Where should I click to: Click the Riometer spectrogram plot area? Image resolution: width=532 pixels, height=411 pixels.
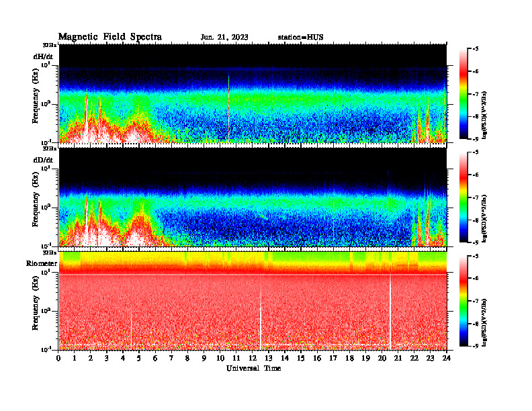253,301
